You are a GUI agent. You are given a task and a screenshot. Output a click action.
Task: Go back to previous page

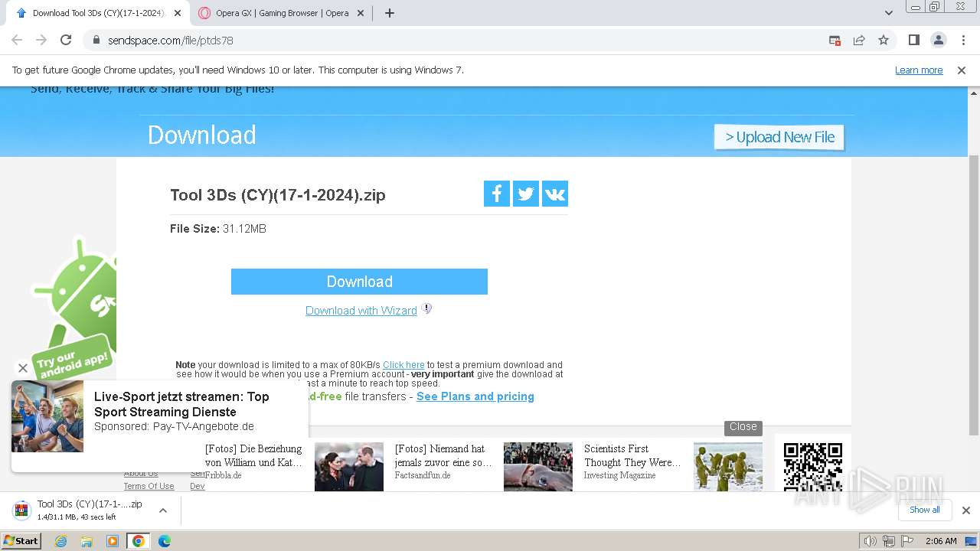pos(17,40)
